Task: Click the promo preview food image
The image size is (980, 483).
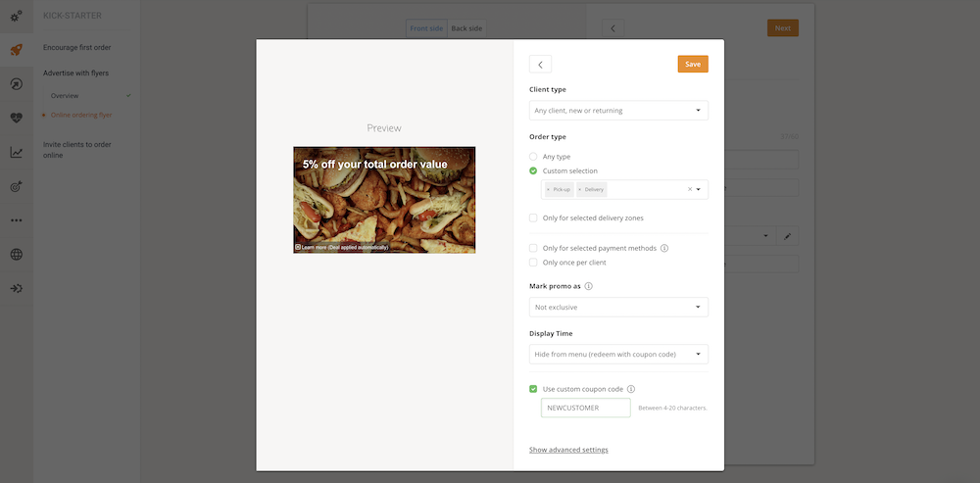Action: [x=384, y=200]
